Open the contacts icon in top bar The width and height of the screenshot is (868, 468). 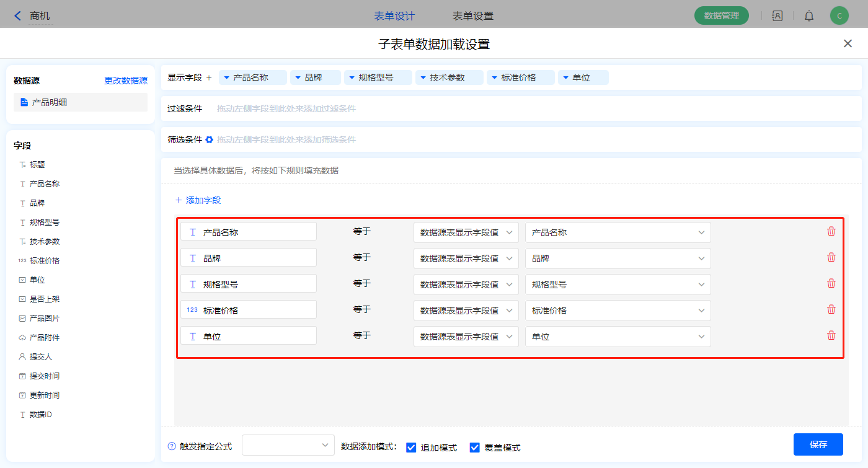click(x=777, y=16)
